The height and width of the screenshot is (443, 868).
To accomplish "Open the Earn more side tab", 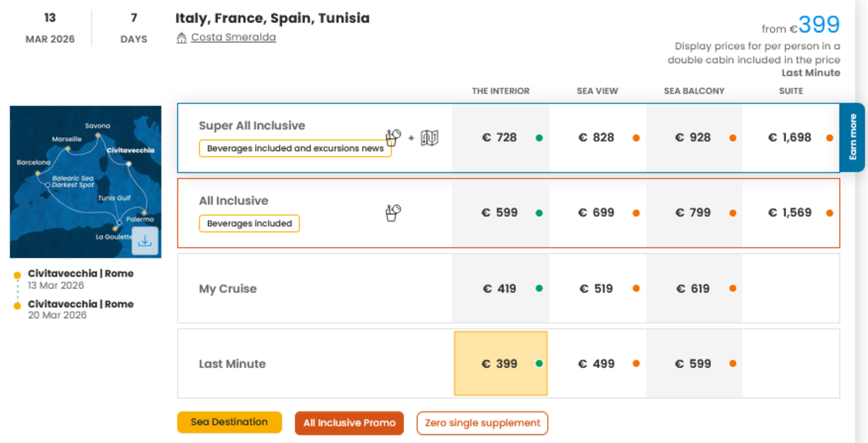I will tap(852, 137).
